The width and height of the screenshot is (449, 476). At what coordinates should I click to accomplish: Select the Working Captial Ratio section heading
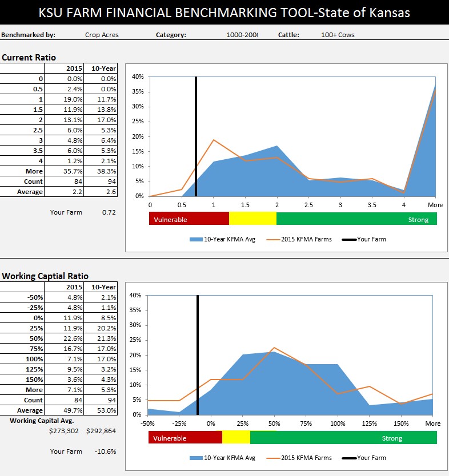[x=45, y=276]
